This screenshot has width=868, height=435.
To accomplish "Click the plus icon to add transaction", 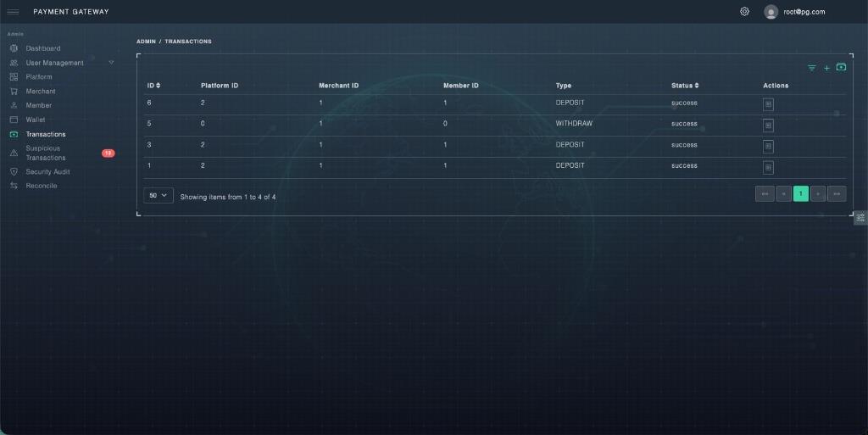I will 826,68.
